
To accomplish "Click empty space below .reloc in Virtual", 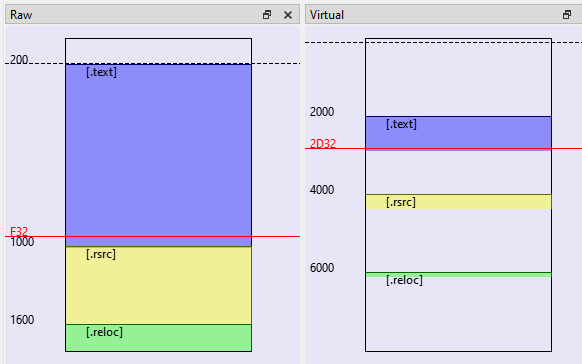I will [458, 319].
